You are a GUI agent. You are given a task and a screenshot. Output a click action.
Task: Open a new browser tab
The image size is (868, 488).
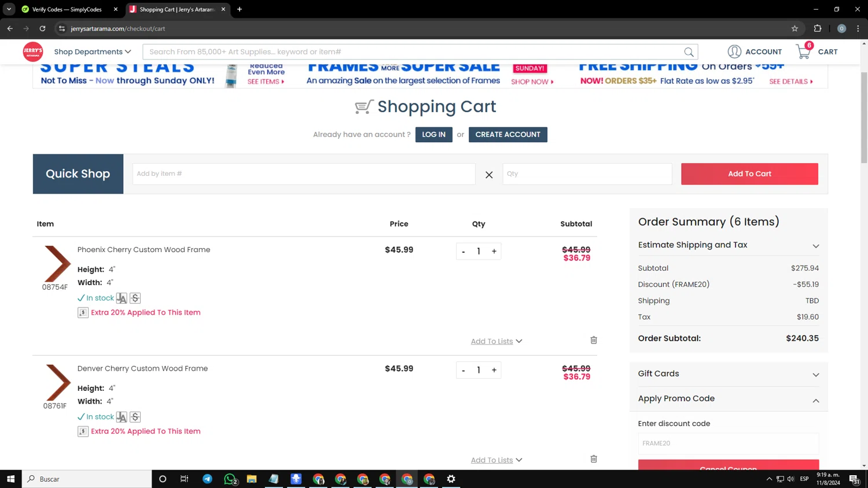240,9
